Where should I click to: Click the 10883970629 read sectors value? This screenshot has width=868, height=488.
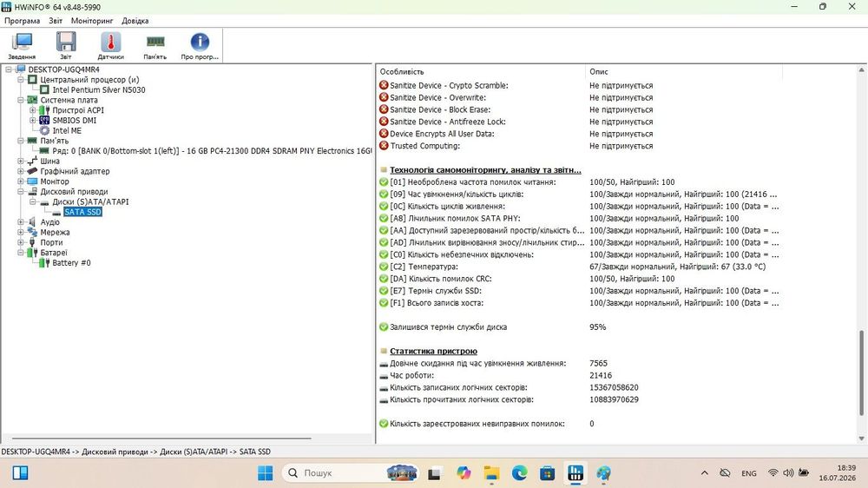pyautogui.click(x=614, y=399)
